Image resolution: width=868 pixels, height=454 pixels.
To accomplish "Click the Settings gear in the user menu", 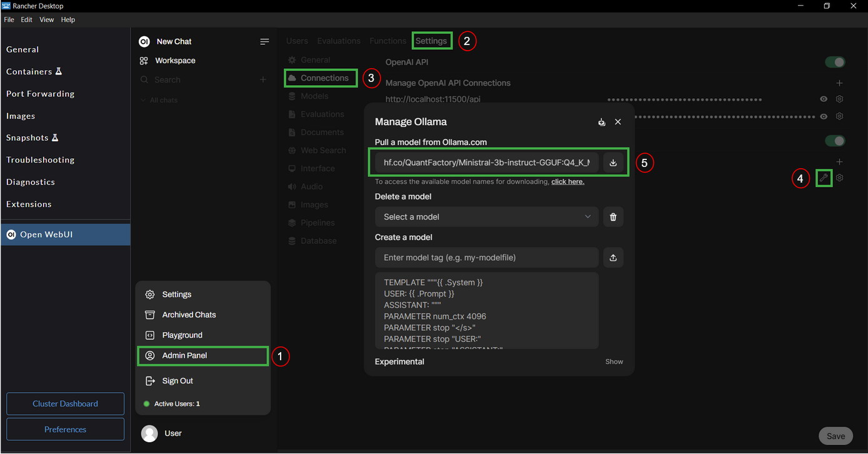I will 150,295.
